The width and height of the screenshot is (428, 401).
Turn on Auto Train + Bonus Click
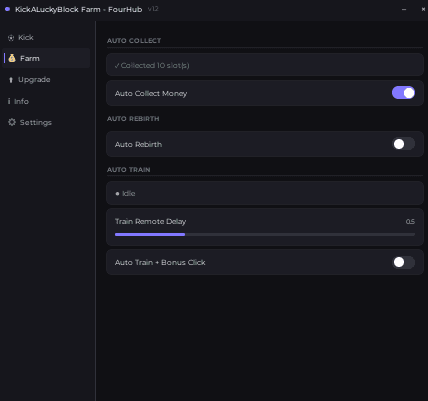pos(403,262)
